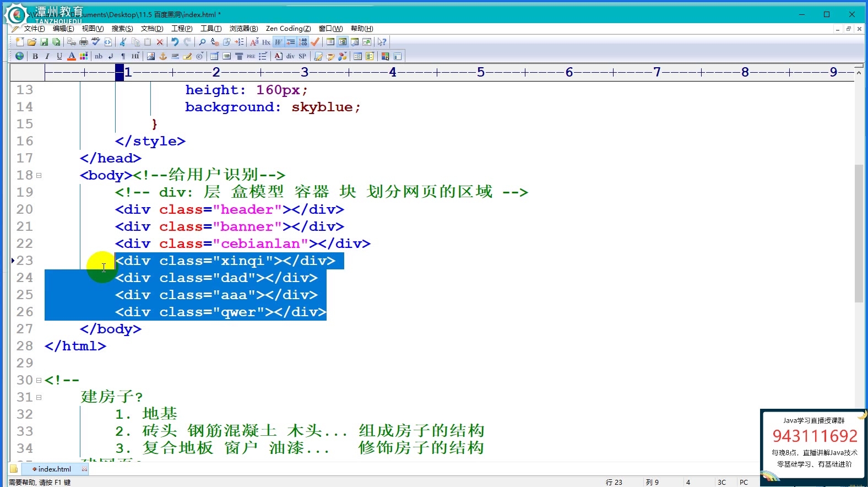This screenshot has height=487, width=868.
Task: Click the Save All icon
Action: (x=56, y=42)
